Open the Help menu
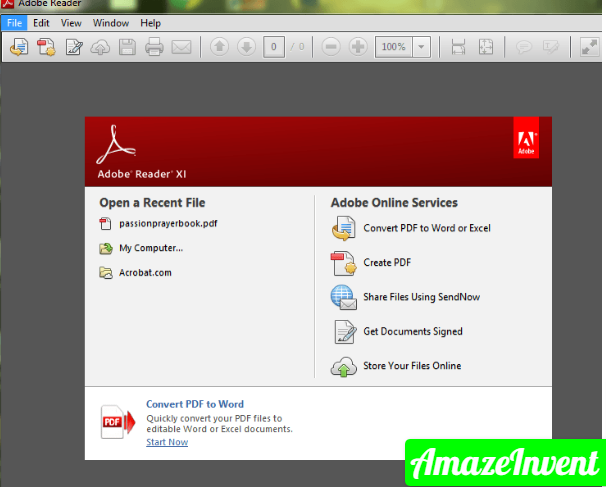Screen dimensions: 606x487 [x=150, y=23]
